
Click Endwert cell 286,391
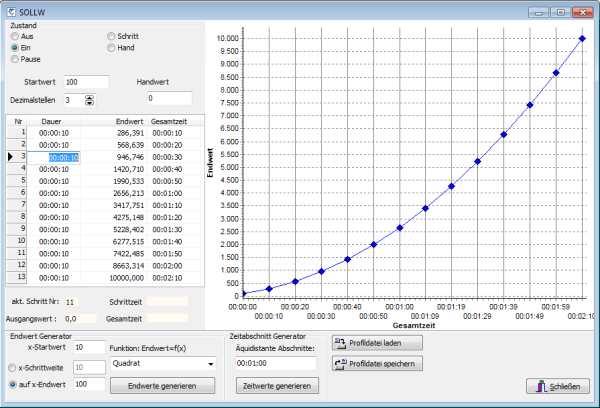pos(114,133)
